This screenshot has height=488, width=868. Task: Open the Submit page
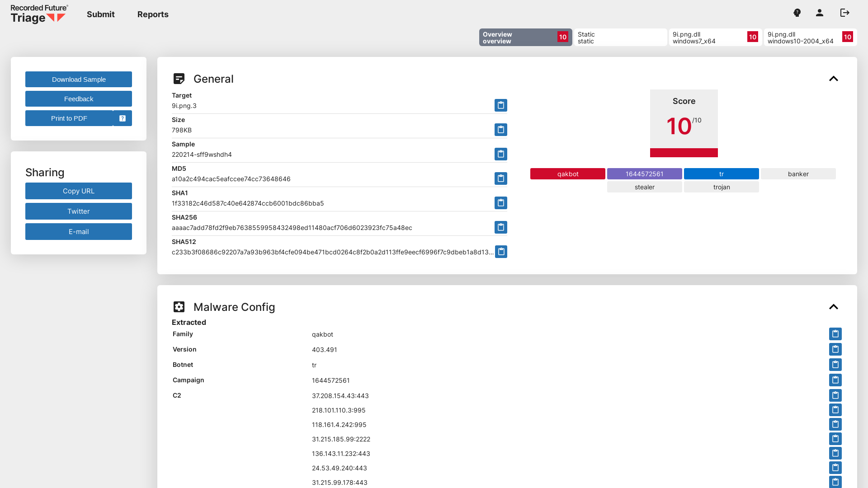coord(101,14)
